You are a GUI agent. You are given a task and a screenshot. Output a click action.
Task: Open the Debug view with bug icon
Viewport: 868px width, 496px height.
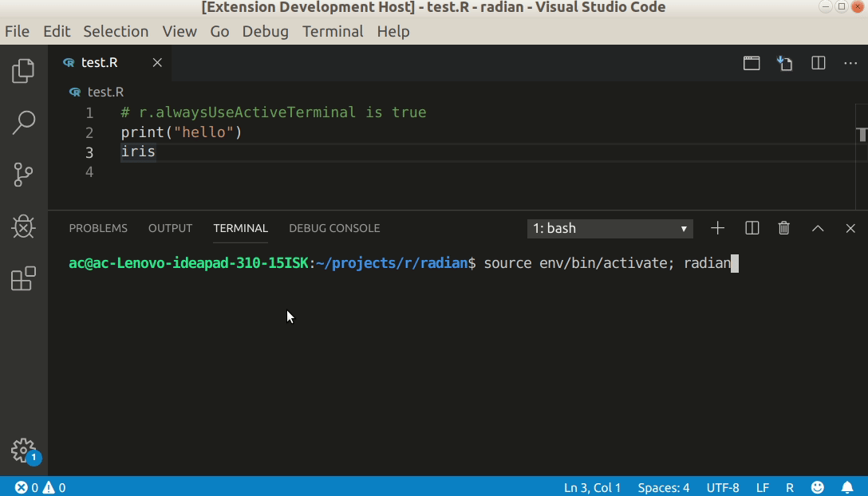[x=23, y=226]
